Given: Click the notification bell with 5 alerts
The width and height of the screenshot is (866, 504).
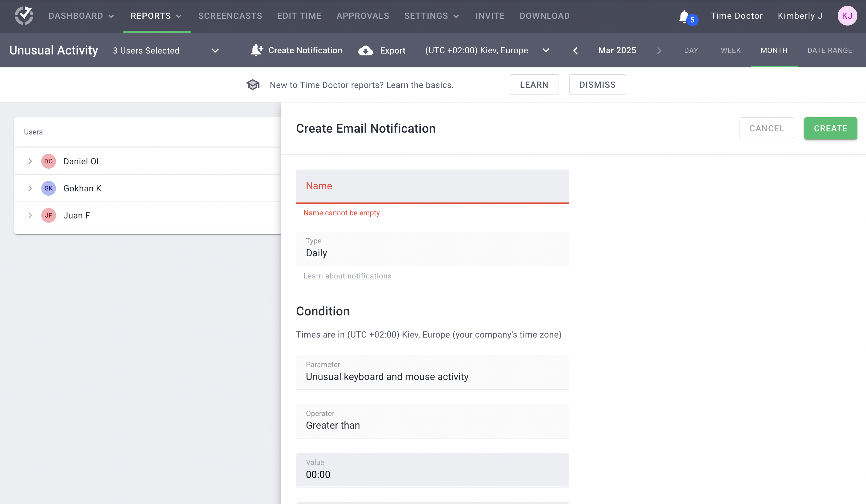Looking at the screenshot, I should (x=685, y=16).
